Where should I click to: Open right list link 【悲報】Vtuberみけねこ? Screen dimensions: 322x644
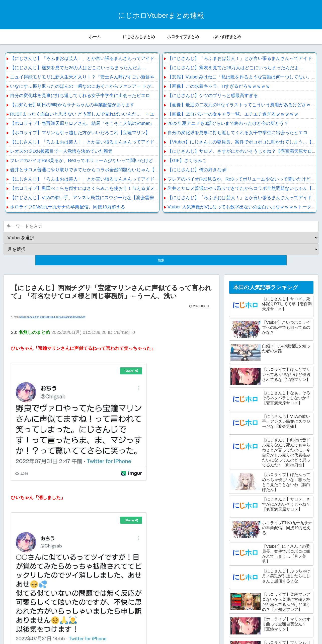(241, 77)
